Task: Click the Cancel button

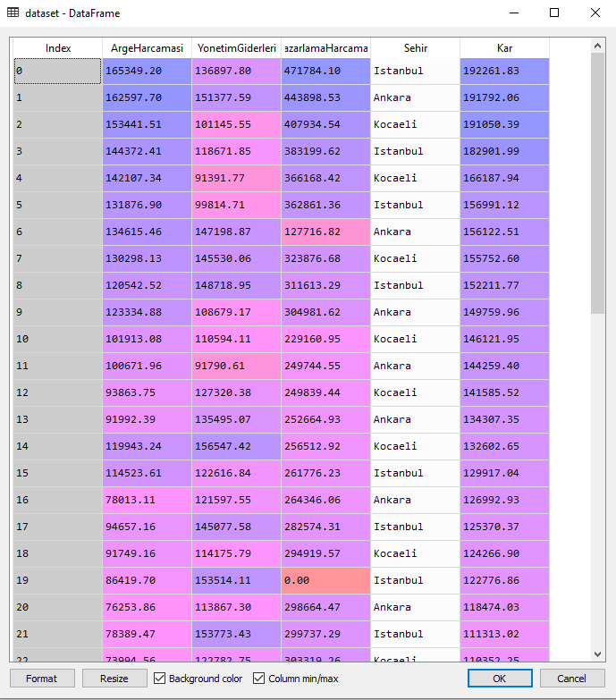Action: 572,679
